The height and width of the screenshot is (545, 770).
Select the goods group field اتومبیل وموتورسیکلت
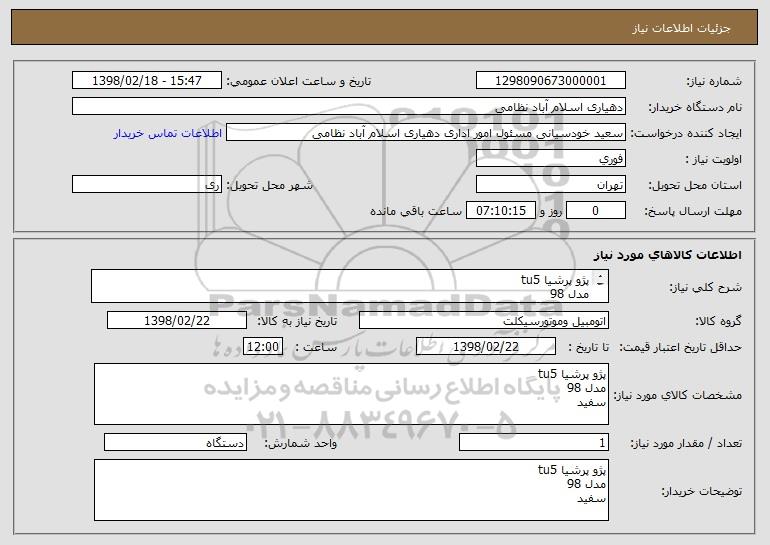point(484,321)
